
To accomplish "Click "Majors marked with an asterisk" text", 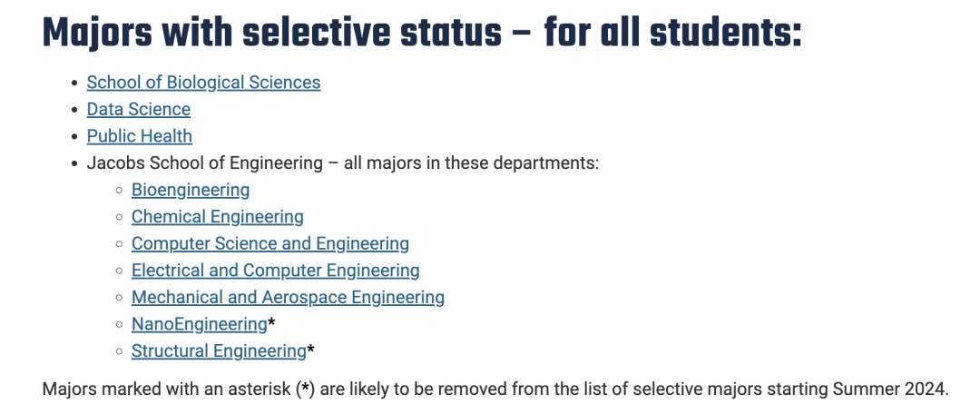I will tap(167, 389).
